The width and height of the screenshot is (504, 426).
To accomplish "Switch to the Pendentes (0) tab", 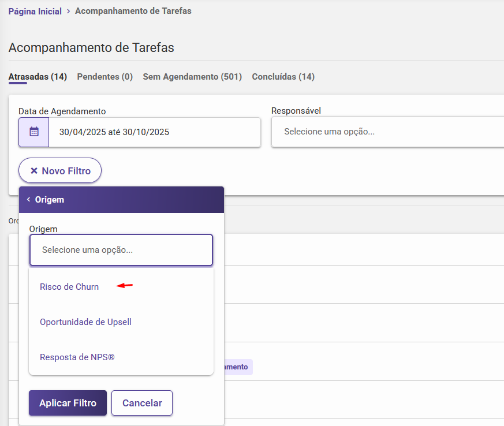I will [105, 77].
